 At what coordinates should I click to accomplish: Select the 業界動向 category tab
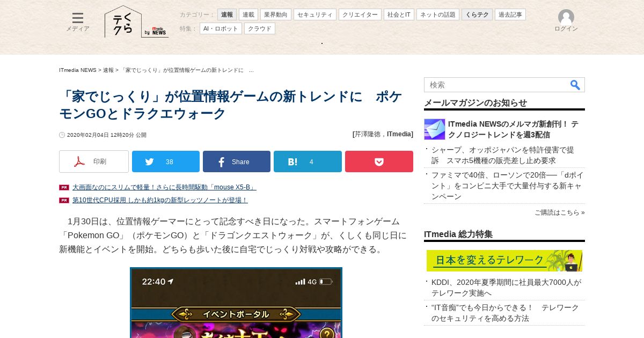(276, 14)
